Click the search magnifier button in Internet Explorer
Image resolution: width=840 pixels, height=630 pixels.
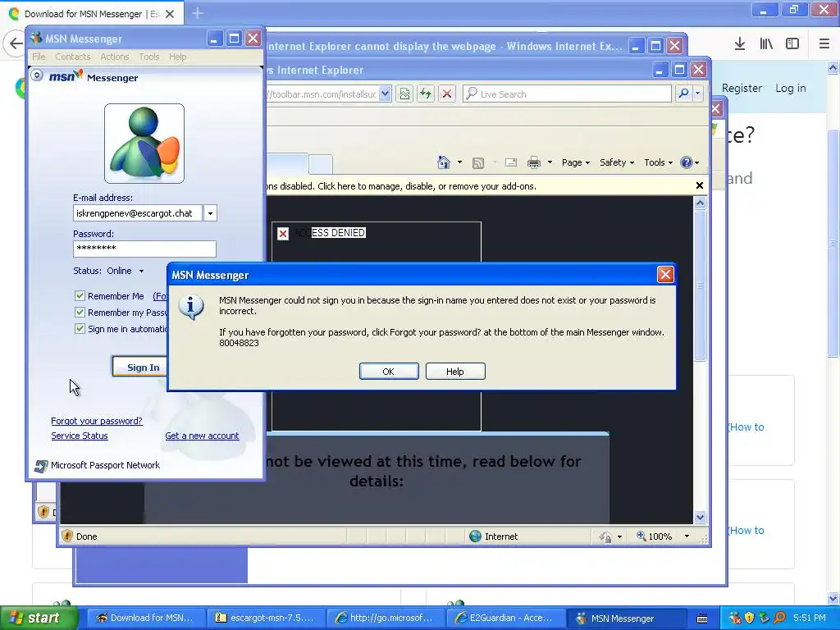[x=683, y=94]
